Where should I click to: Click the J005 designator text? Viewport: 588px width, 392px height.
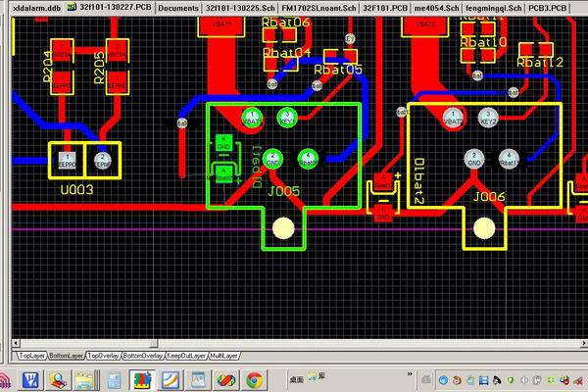(x=284, y=192)
